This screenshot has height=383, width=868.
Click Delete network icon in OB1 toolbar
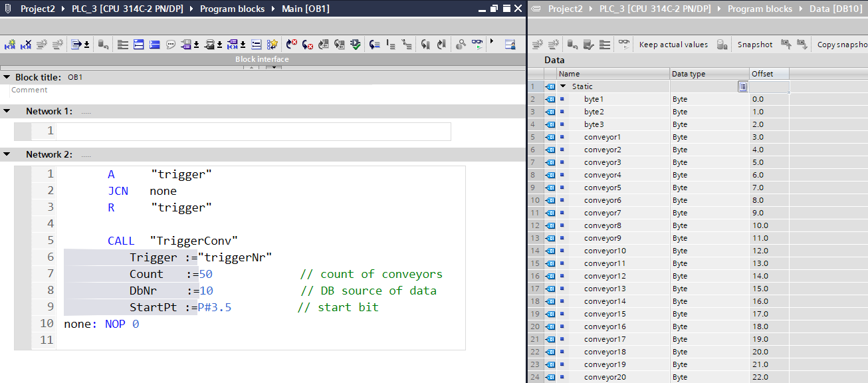25,45
